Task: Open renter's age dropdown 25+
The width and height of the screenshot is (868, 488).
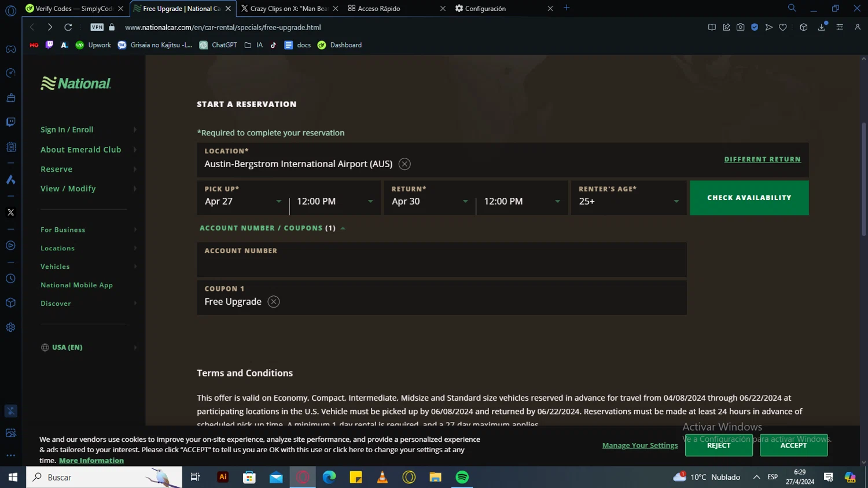Action: (x=629, y=198)
